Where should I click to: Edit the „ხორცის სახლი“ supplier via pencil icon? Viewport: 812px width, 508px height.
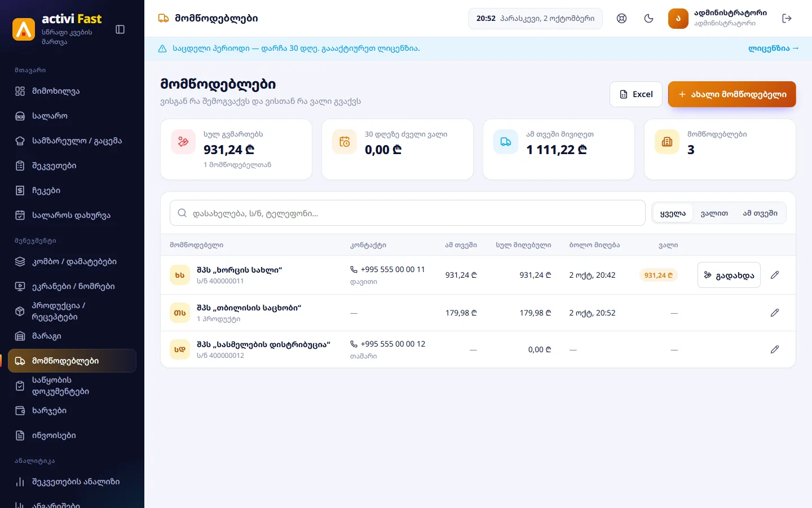point(775,275)
